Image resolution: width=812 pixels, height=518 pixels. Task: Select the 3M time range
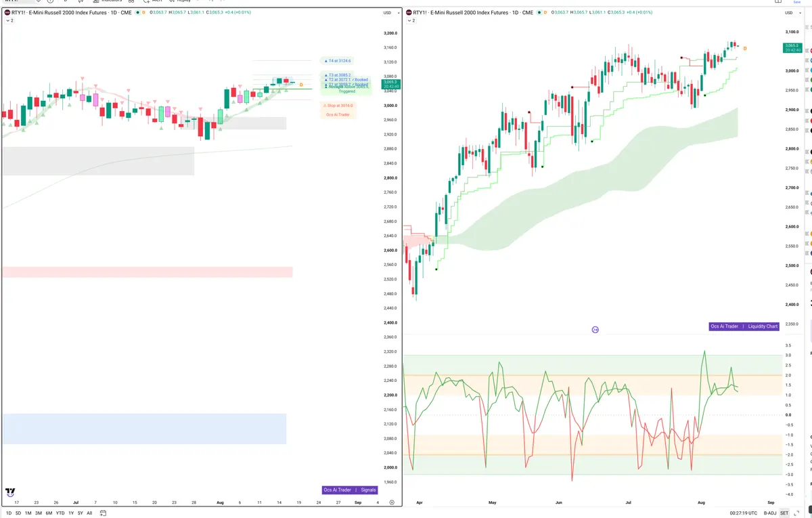point(39,513)
